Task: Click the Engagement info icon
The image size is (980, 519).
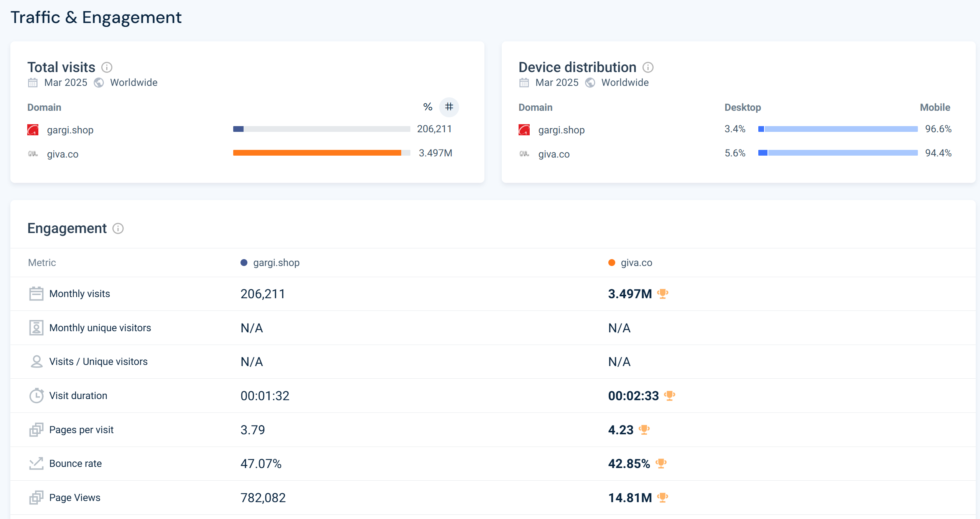Action: point(118,228)
